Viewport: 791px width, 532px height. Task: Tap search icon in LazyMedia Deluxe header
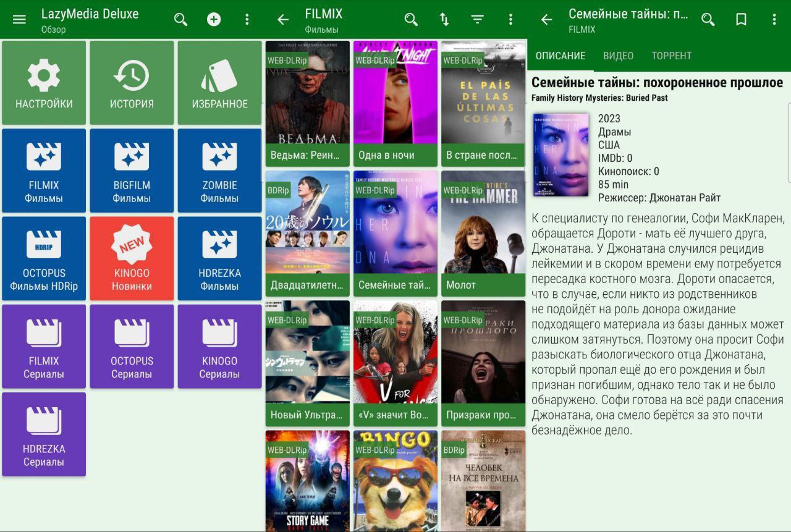[180, 19]
